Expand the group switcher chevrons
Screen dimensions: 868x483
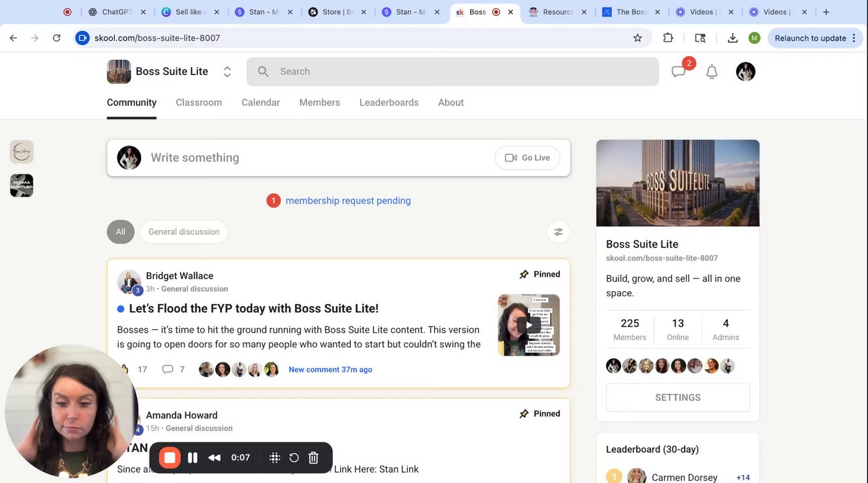[227, 72]
